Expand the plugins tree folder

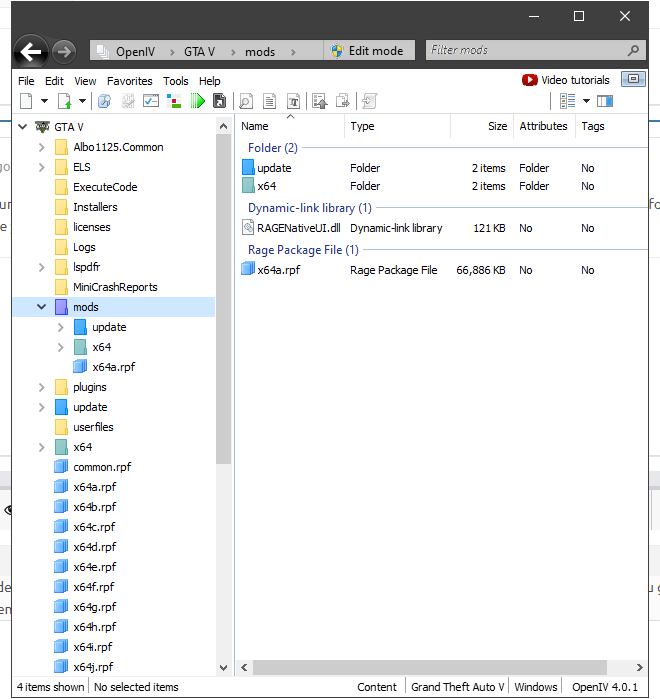tap(41, 387)
